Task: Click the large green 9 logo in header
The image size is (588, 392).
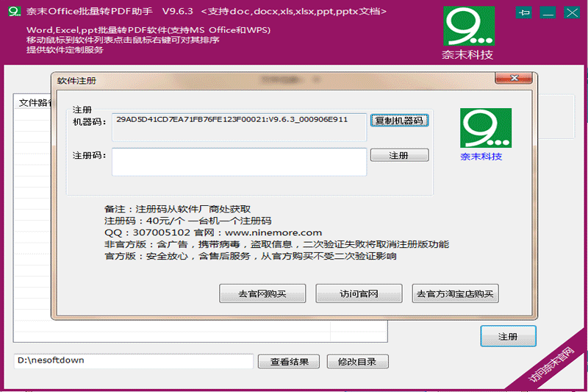Action: click(469, 28)
